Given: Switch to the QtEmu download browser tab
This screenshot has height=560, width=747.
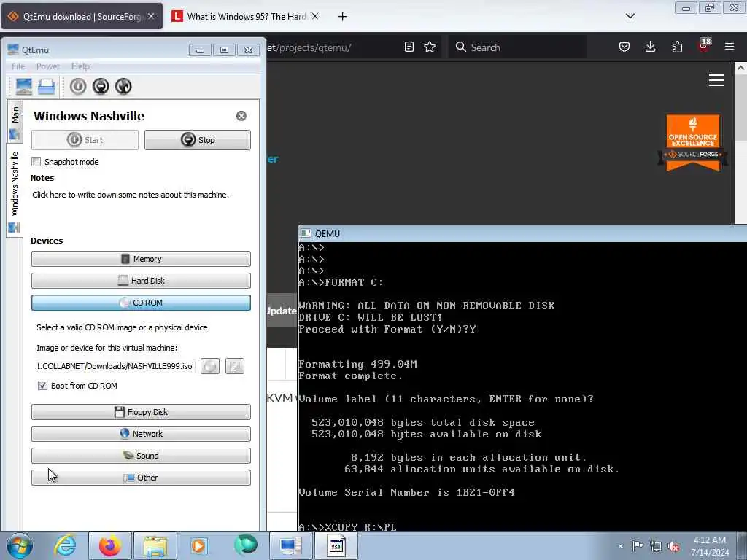Looking at the screenshot, I should [x=82, y=17].
